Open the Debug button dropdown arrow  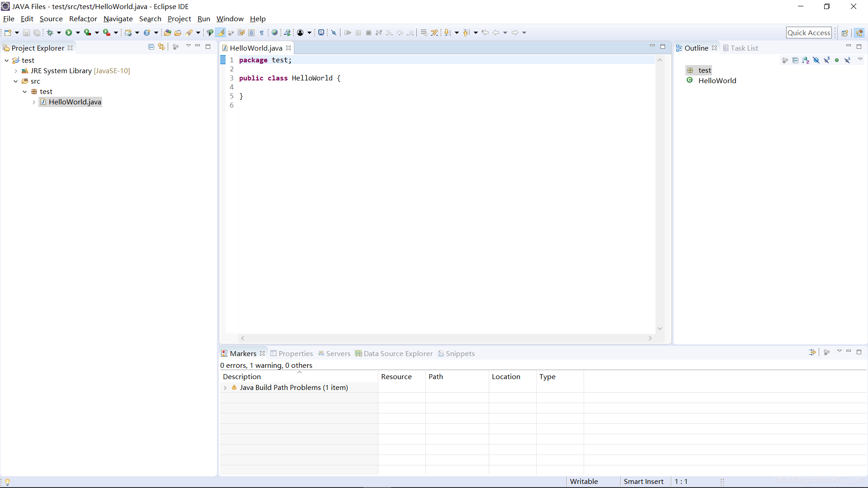coord(59,33)
